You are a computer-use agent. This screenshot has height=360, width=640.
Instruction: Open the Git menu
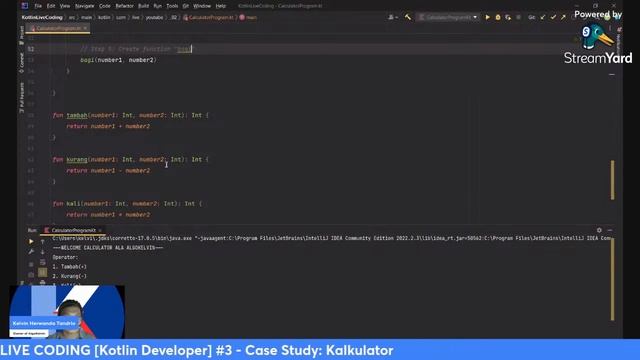pyautogui.click(x=186, y=6)
